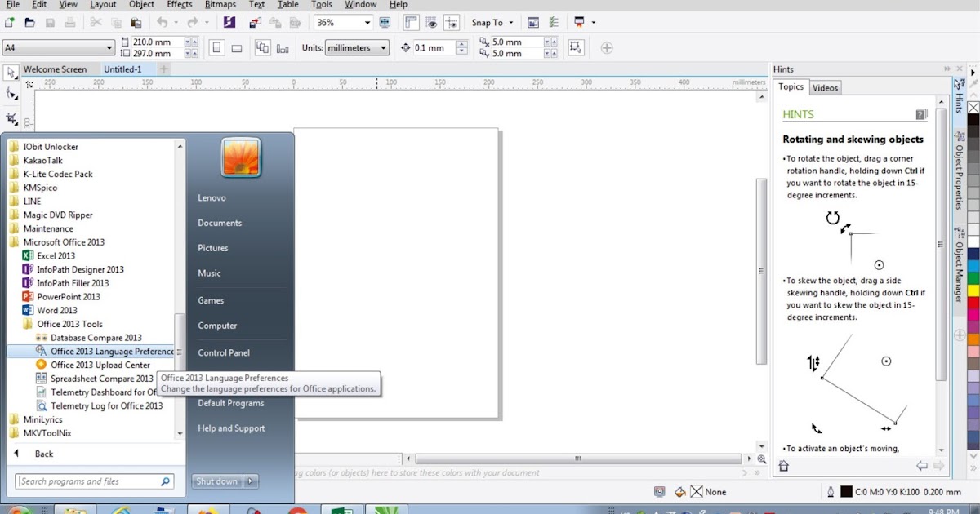Click the Undo arrow icon
980x514 pixels.
(162, 23)
